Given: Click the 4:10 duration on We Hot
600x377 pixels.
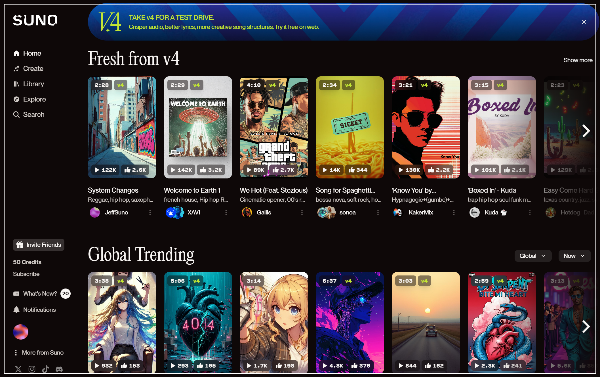Looking at the screenshot, I should [x=254, y=85].
